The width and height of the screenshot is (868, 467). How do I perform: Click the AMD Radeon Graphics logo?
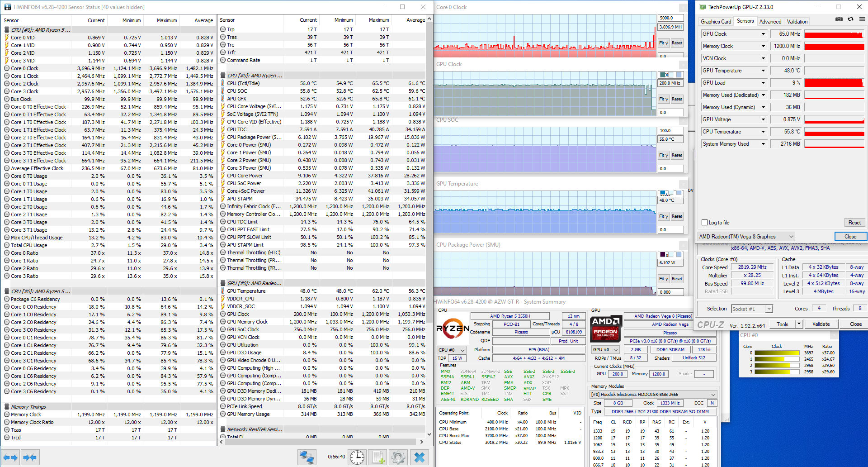(x=606, y=328)
